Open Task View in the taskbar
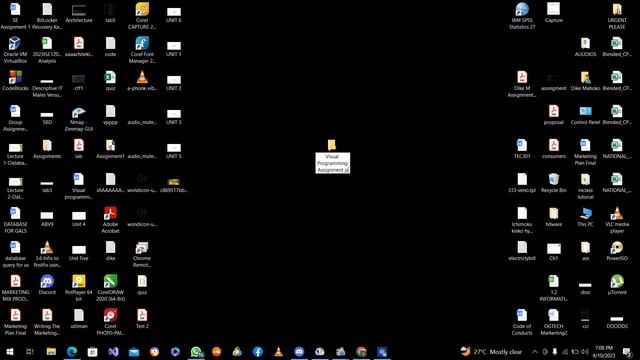The image size is (640, 360). point(30,351)
